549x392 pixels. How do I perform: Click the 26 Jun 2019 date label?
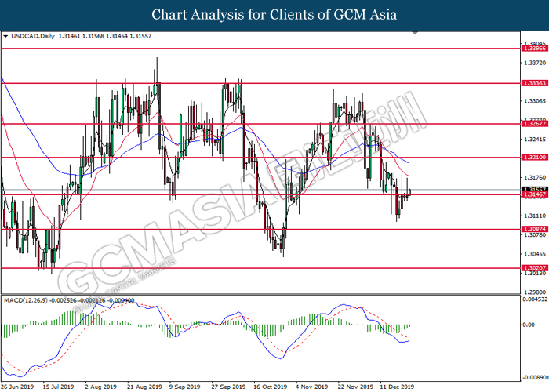[x=17, y=387]
